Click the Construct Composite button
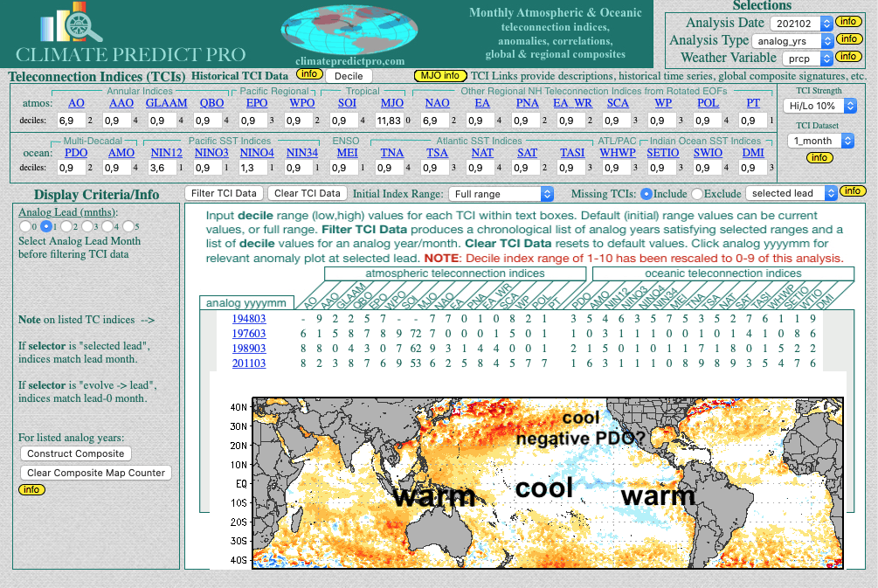 [x=76, y=453]
